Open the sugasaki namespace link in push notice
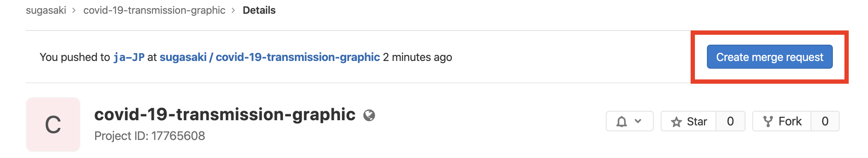868x158 pixels. point(183,57)
